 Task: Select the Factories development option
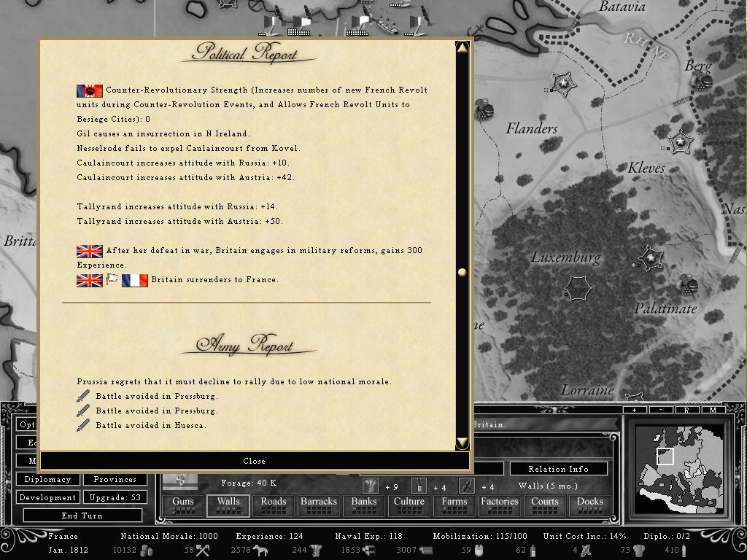pos(500,506)
